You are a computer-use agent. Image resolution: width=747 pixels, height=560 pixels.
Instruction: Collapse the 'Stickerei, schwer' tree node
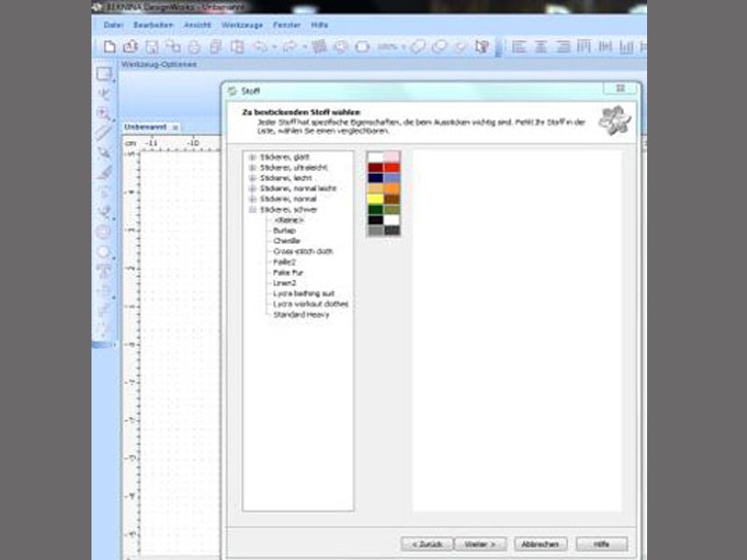[252, 209]
